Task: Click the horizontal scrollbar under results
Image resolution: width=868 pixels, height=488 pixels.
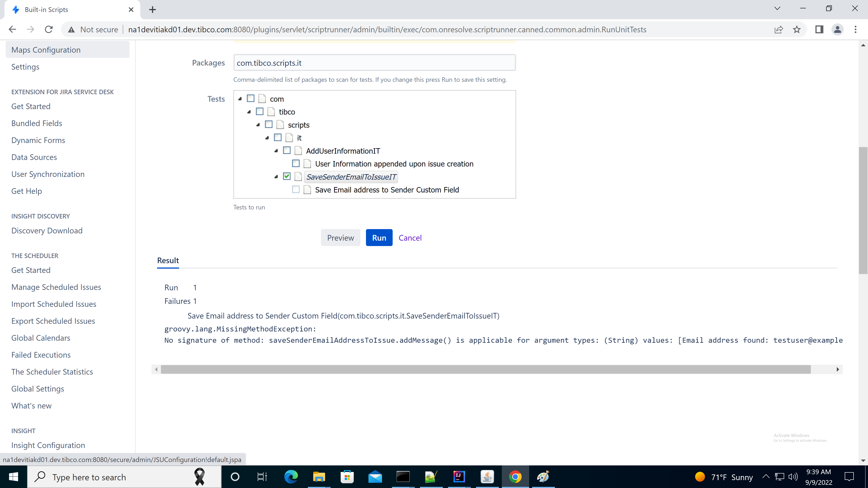Action: click(x=485, y=369)
